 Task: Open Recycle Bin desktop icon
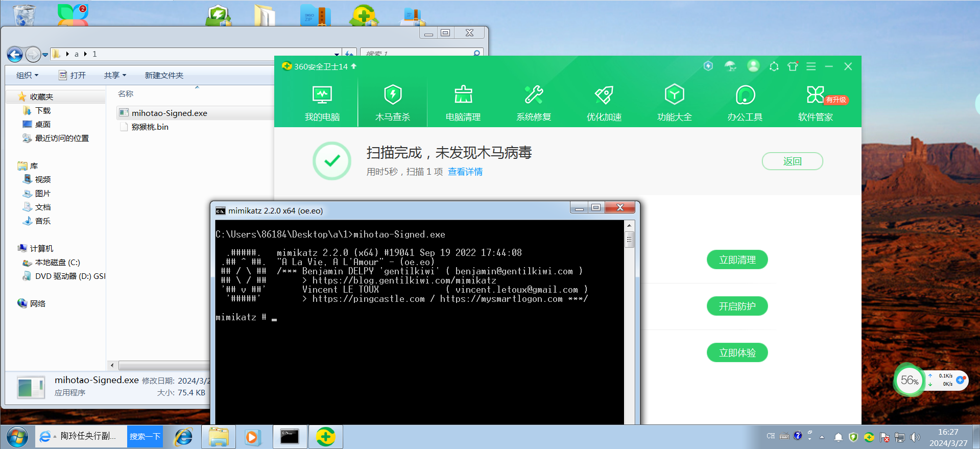(24, 15)
